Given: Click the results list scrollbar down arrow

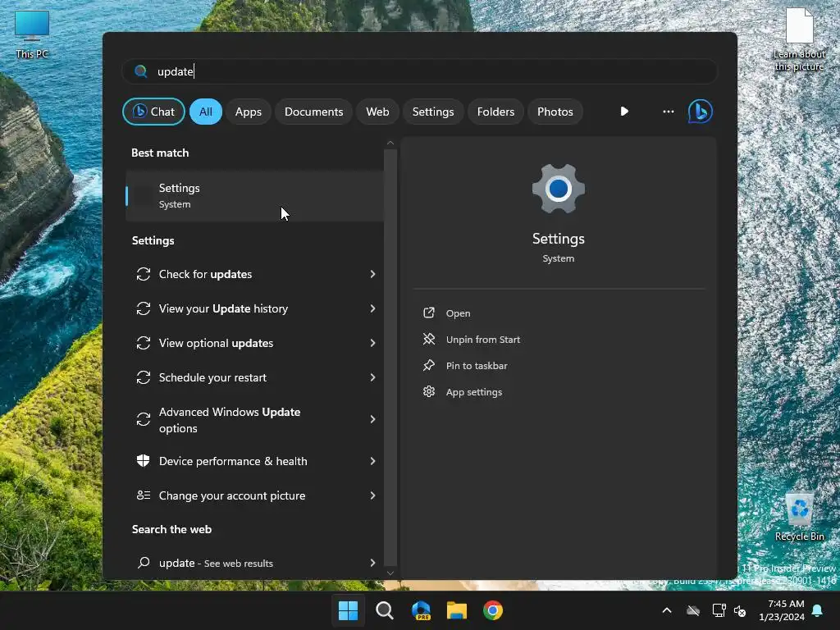Looking at the screenshot, I should point(390,573).
